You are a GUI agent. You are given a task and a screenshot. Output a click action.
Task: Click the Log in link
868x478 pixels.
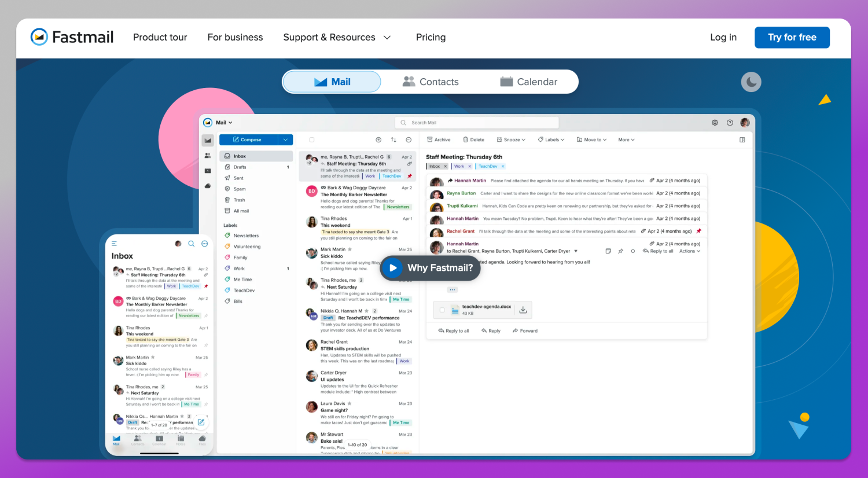(x=723, y=37)
